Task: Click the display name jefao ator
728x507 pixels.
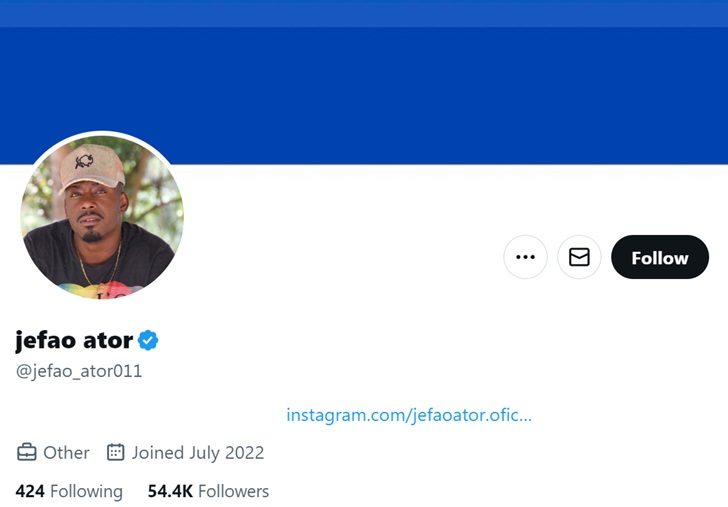Action: click(74, 340)
